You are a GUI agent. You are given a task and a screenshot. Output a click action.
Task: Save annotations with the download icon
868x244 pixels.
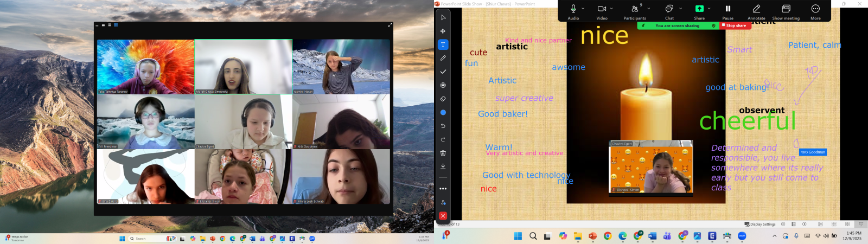443,166
